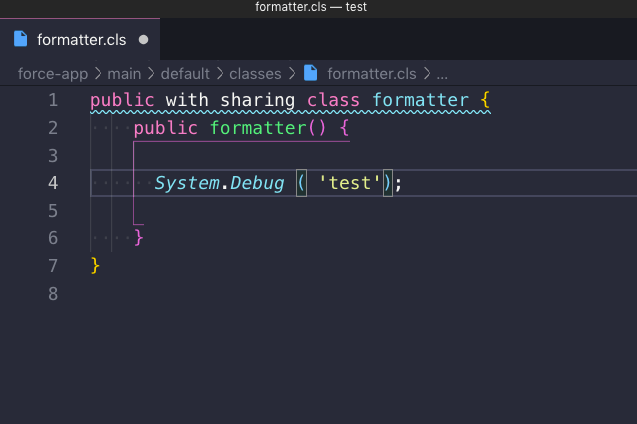The height and width of the screenshot is (424, 637).
Task: Click line number 1 in gutter
Action: [x=53, y=100]
